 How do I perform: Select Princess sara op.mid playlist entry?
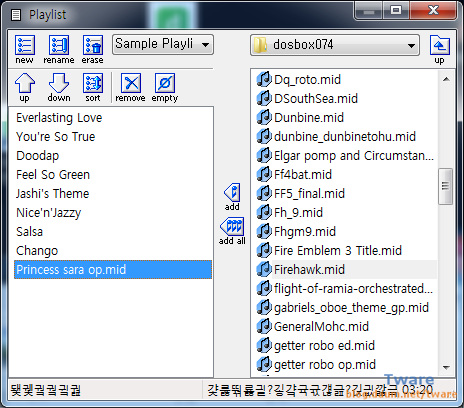[x=113, y=270]
